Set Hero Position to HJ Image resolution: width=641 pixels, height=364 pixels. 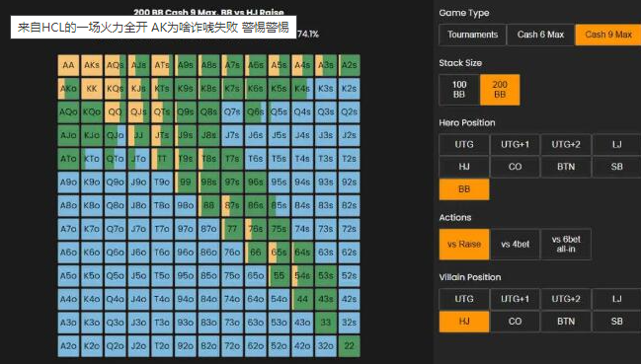[464, 167]
